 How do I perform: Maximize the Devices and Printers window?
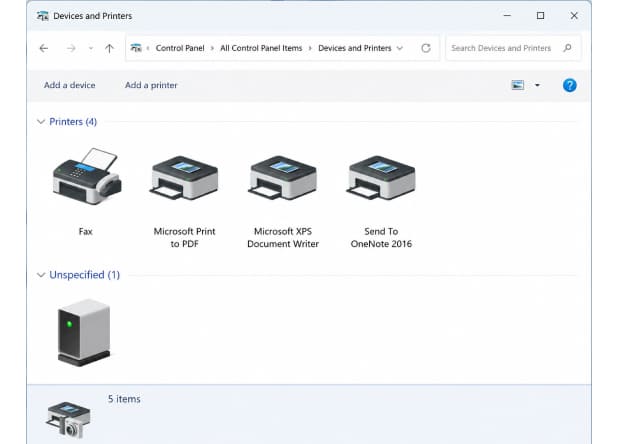point(540,16)
